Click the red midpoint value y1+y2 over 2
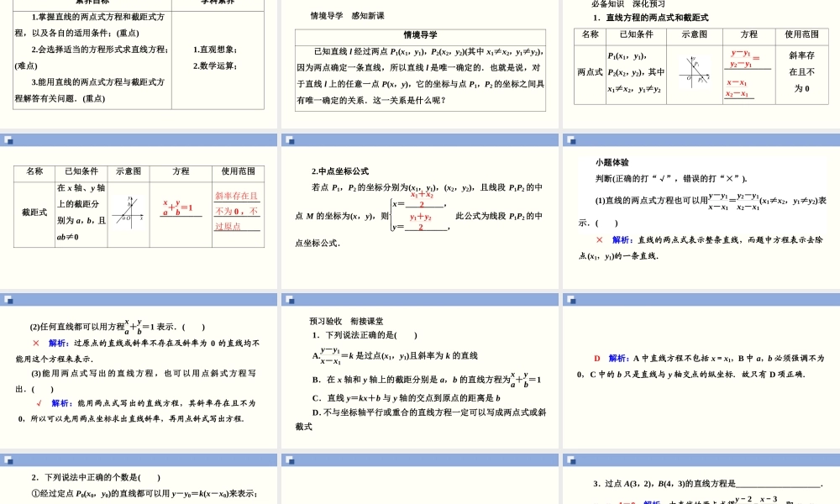 pos(421,222)
